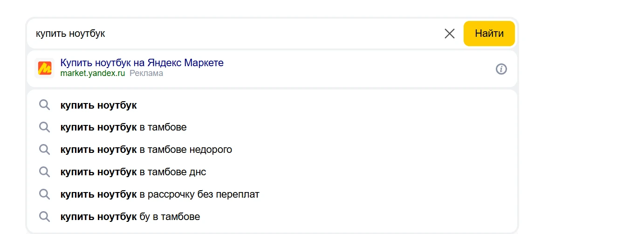Viewport: 644px width, 234px height.
Task: Click magnifier icon beside first suggestion
Action: click(x=44, y=105)
